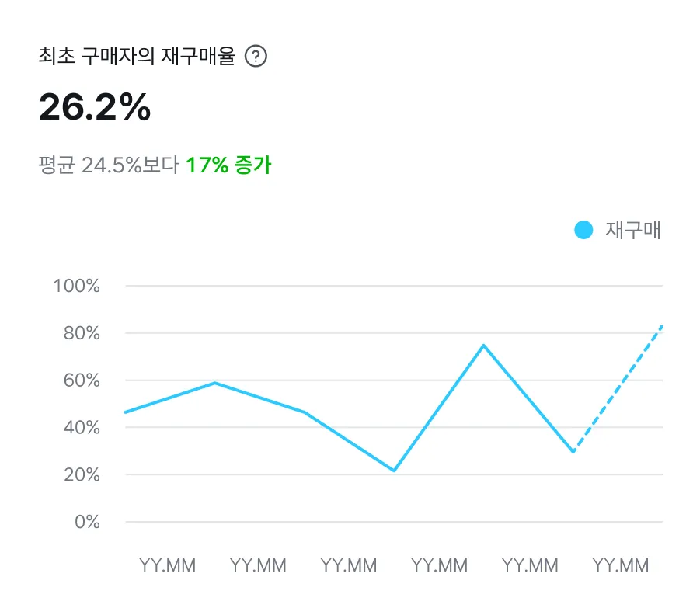Viewport: 700px width, 615px height.
Task: Click the rightmost YY.MM axis label
Action: coord(620,565)
